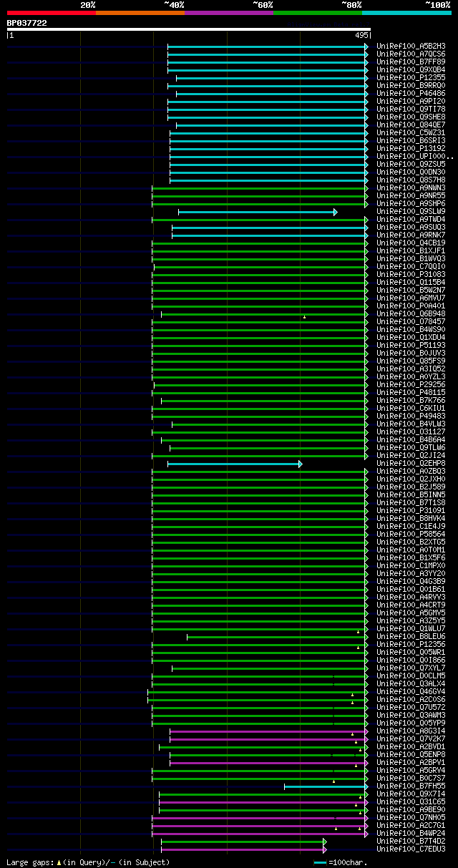Viewport: 458px width, 868px height.
Task: Select the UniRef100_Q9TLW6 label
Action: point(411,447)
